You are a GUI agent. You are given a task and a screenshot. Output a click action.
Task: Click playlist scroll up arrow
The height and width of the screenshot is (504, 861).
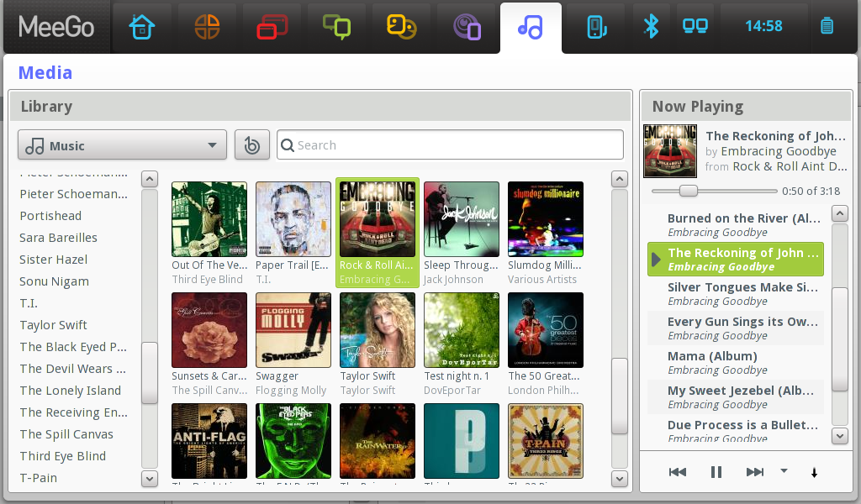(x=840, y=213)
